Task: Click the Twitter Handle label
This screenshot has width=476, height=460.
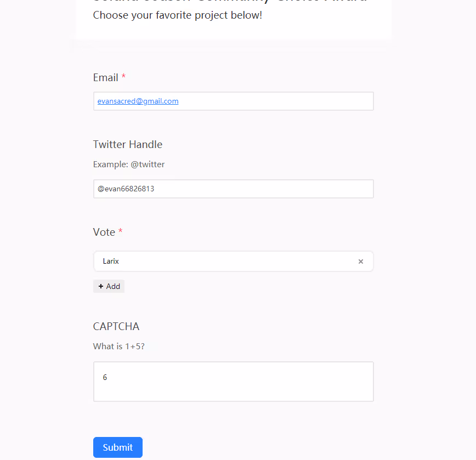Action: [127, 144]
